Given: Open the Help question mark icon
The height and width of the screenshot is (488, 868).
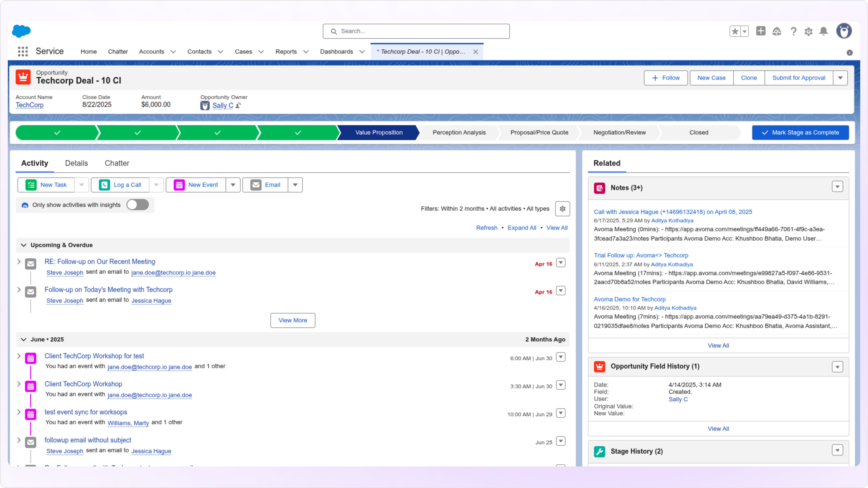Looking at the screenshot, I should tap(793, 31).
